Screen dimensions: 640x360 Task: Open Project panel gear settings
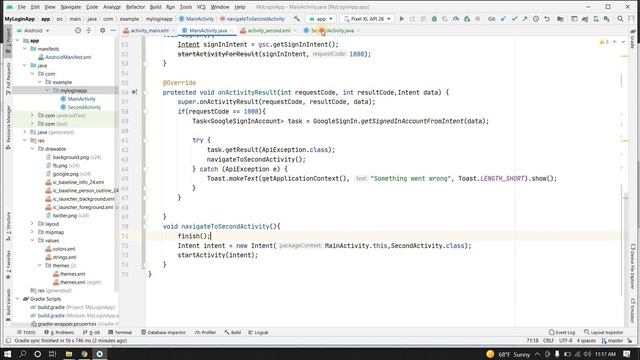tap(102, 31)
